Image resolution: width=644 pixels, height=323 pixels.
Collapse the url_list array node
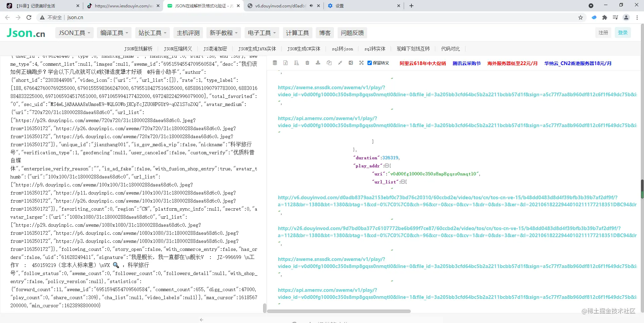click(403, 182)
